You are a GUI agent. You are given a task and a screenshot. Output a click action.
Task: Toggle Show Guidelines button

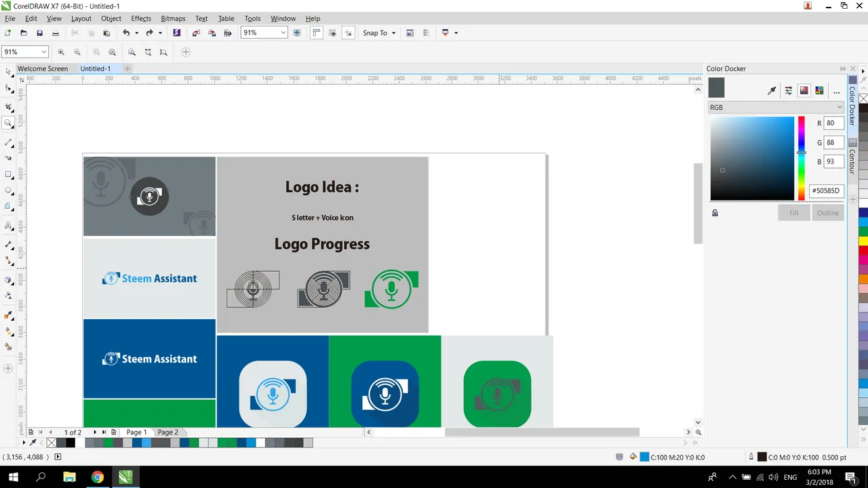(x=348, y=33)
